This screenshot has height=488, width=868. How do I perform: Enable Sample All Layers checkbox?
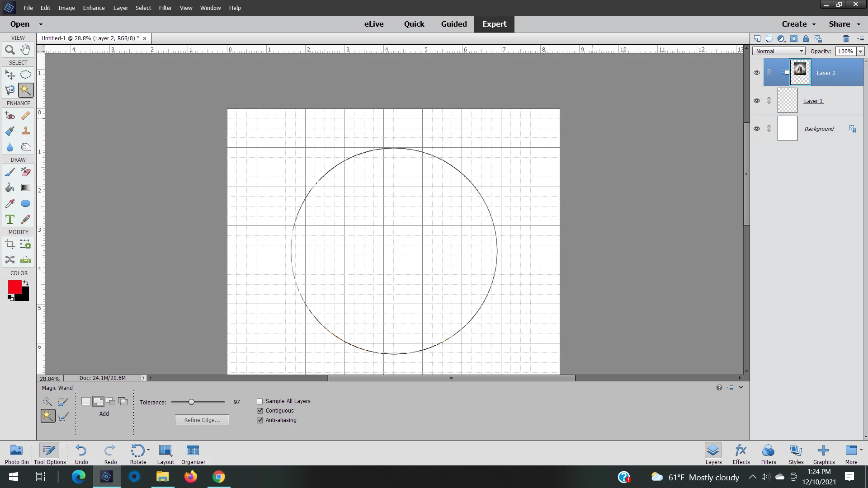[x=260, y=401]
